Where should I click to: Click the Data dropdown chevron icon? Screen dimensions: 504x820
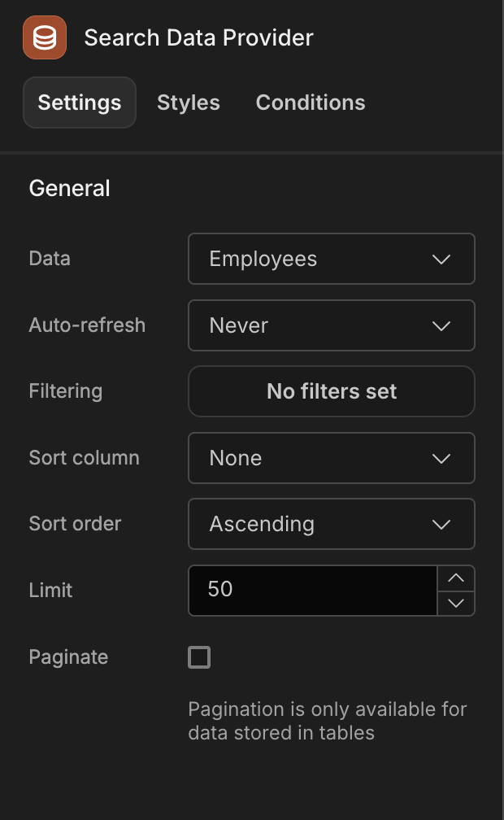pos(441,260)
